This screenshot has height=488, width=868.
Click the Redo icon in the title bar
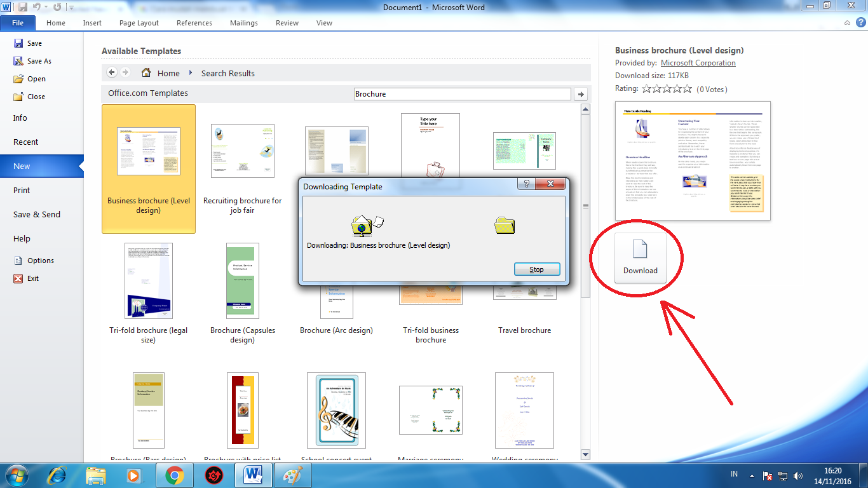pos(57,7)
